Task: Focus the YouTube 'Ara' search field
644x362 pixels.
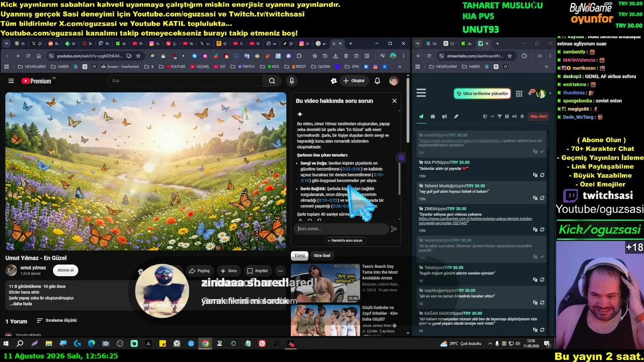Action: pyautogui.click(x=185, y=81)
